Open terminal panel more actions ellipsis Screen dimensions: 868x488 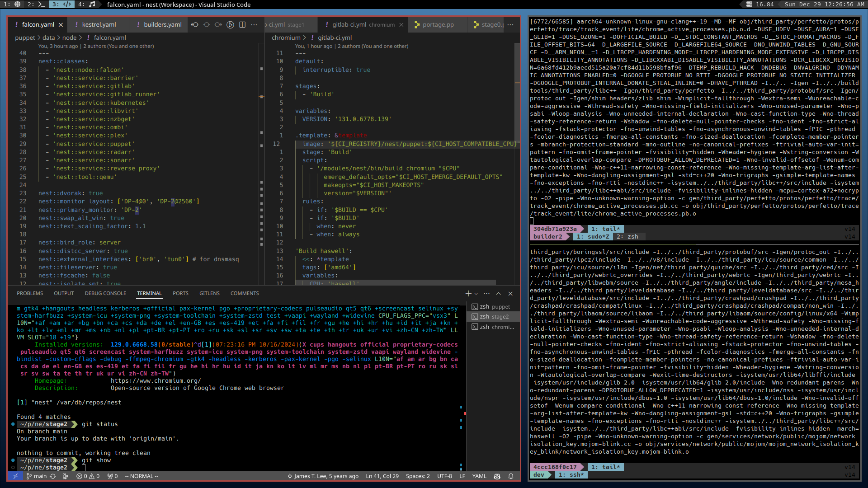486,294
